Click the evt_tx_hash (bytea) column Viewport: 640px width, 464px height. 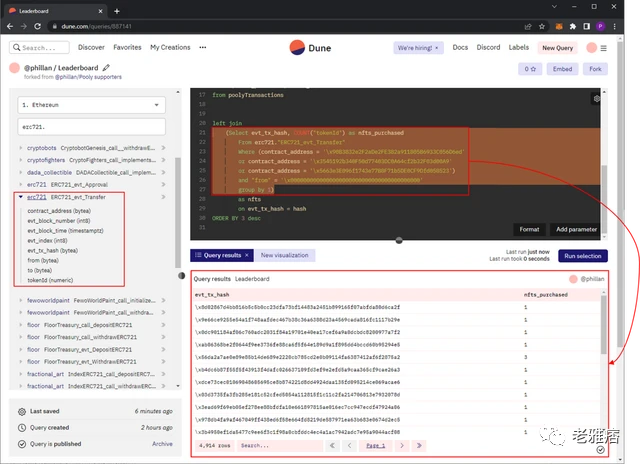coord(53,251)
